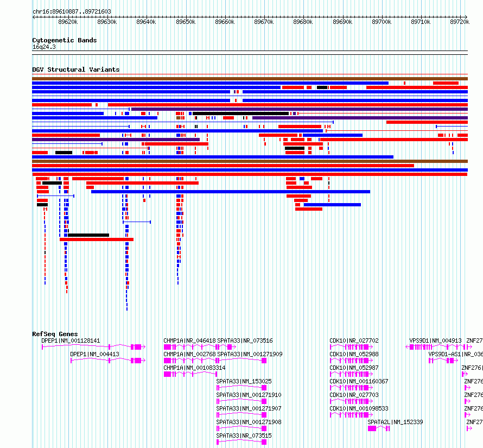Select the 89720k ruler tick label
The height and width of the screenshot is (448, 483).
[460, 22]
